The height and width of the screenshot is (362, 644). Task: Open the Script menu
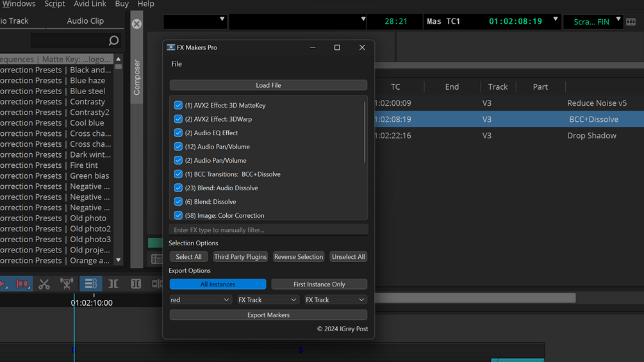click(x=54, y=4)
